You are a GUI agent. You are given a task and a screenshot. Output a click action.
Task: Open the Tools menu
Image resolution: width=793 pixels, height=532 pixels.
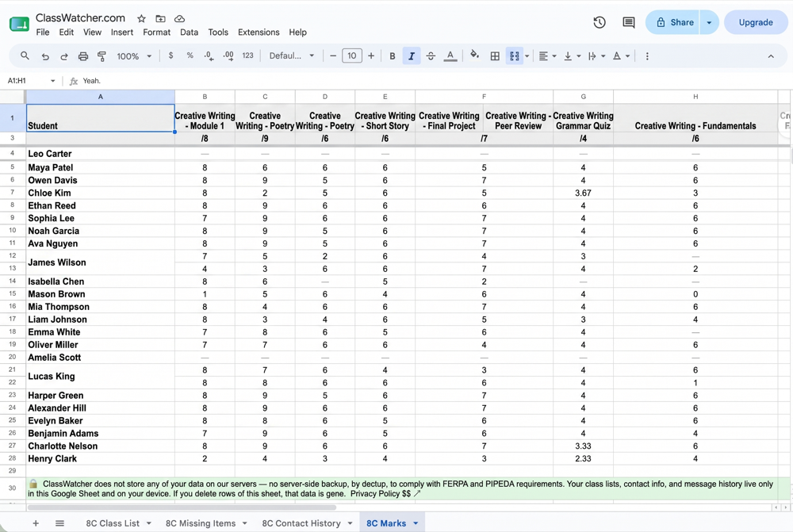[218, 32]
